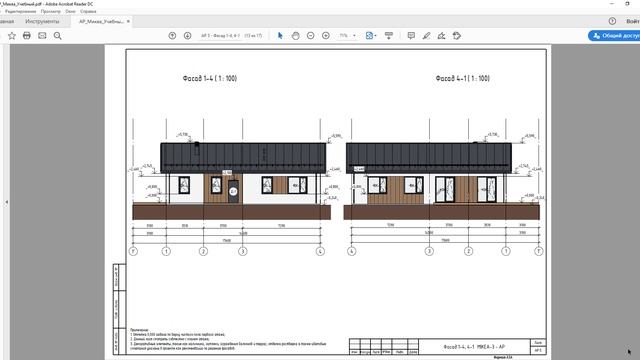Activate the hand pan tool

[x=296, y=36]
